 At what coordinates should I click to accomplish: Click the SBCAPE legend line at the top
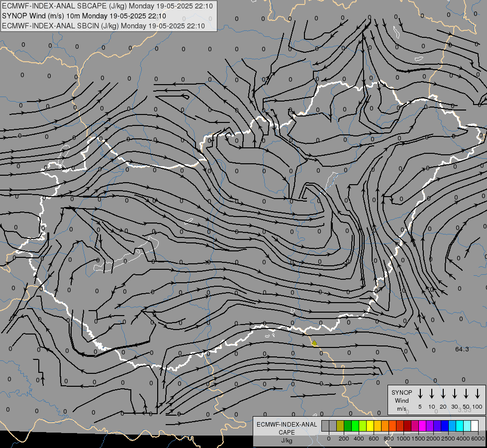pyautogui.click(x=107, y=6)
